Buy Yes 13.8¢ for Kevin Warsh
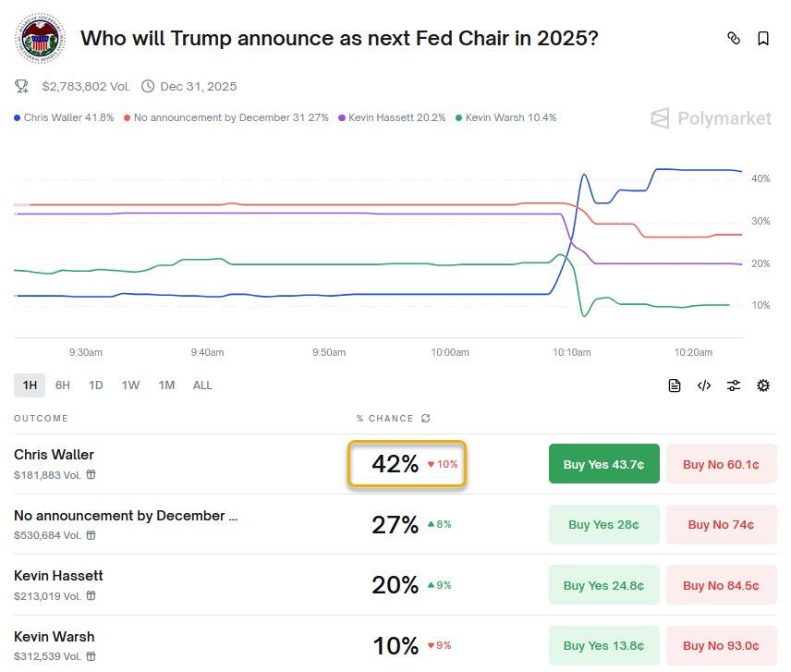The image size is (791, 672). pyautogui.click(x=603, y=645)
